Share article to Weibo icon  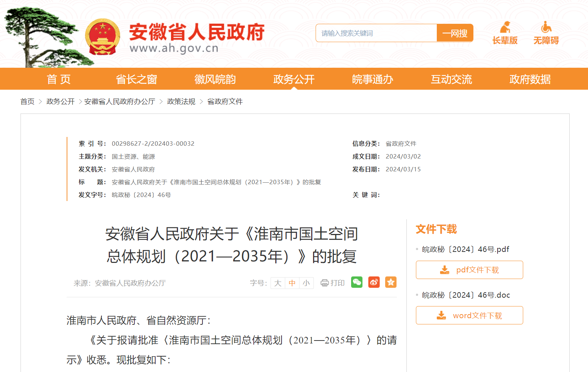(374, 282)
